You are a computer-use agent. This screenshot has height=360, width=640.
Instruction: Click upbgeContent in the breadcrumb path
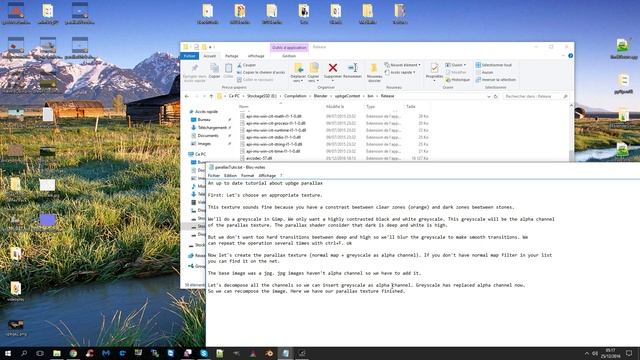[x=347, y=96]
